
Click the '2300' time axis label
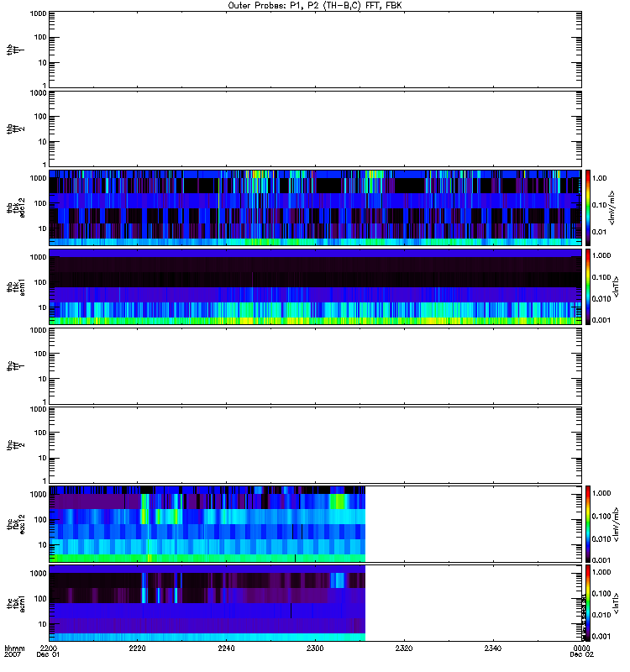pyautogui.click(x=315, y=648)
